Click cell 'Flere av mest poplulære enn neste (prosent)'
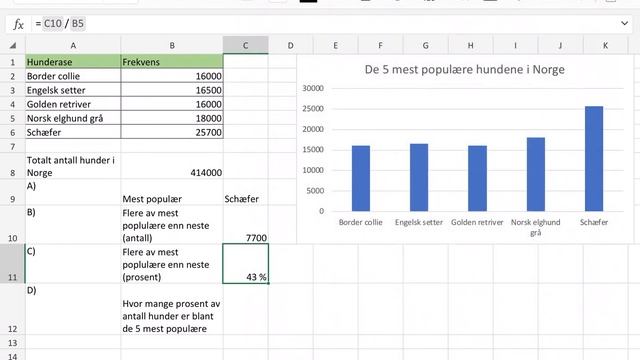 pos(172,264)
